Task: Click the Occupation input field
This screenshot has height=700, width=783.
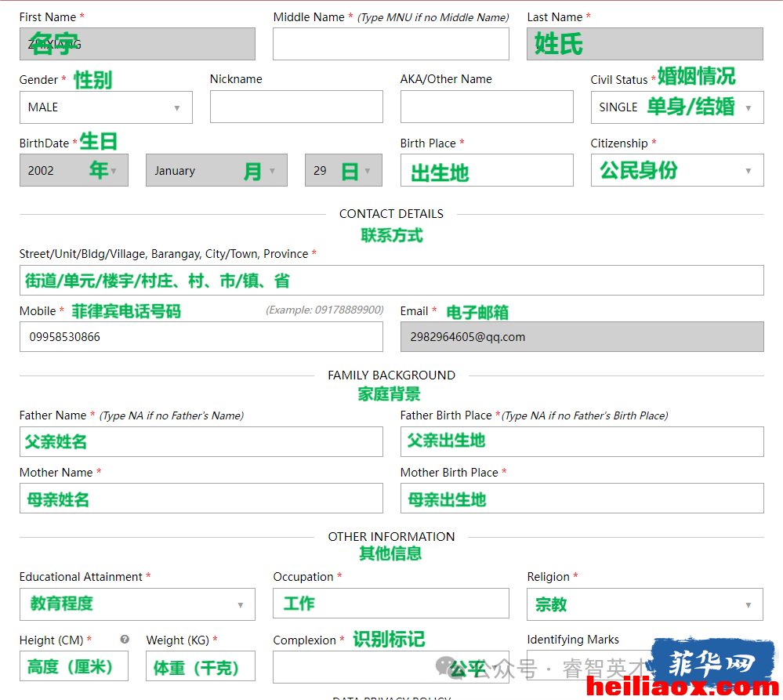Action: (x=391, y=603)
